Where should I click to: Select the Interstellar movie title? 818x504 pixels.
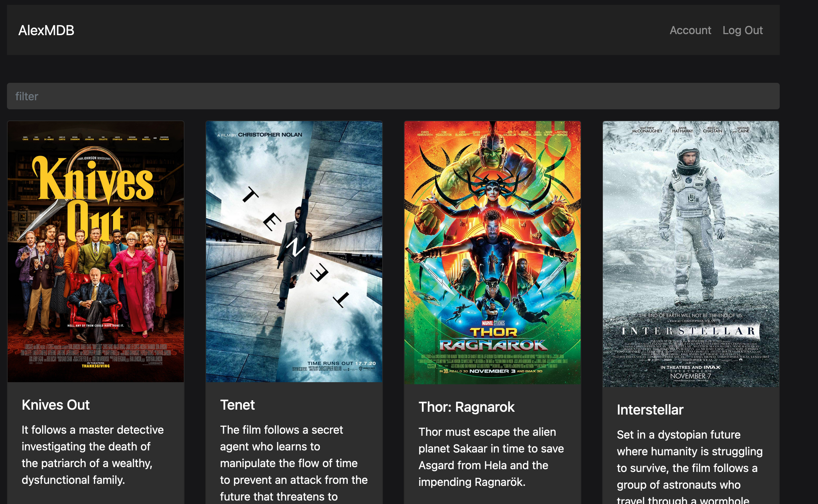click(x=650, y=410)
